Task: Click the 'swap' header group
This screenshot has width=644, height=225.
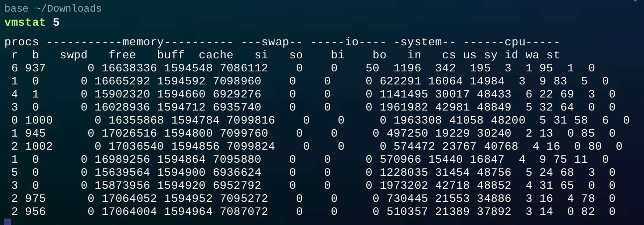Action: coord(275,42)
